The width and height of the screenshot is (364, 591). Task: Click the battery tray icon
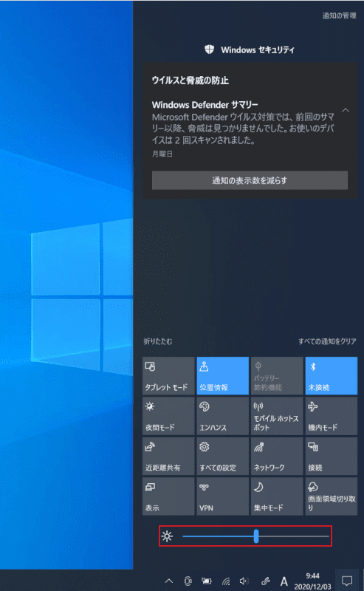click(207, 581)
